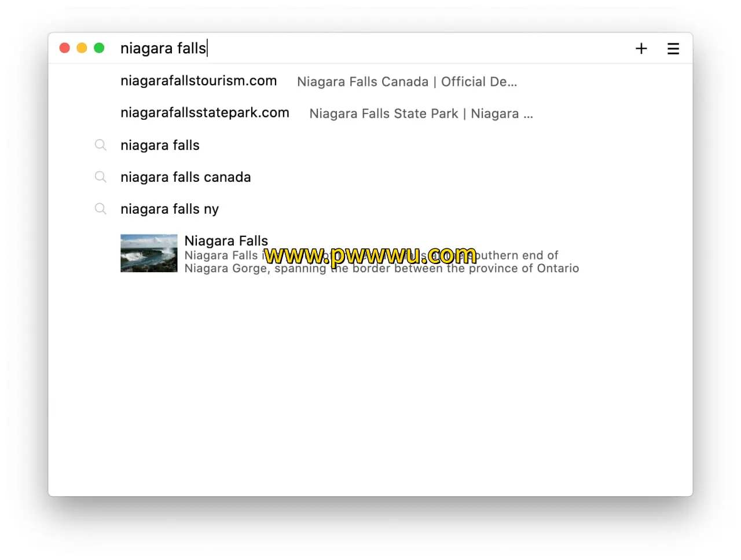
Task: Choose the "niagara falls" search suggestion text
Action: pos(160,145)
